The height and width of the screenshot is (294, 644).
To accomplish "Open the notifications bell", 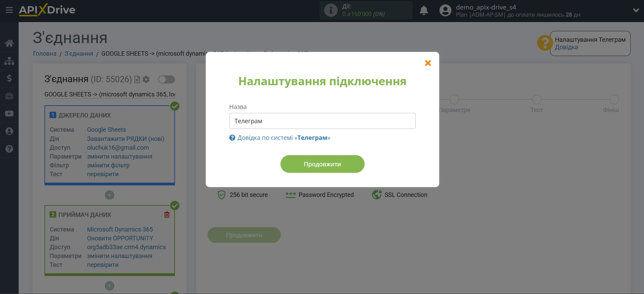I will pos(424,11).
